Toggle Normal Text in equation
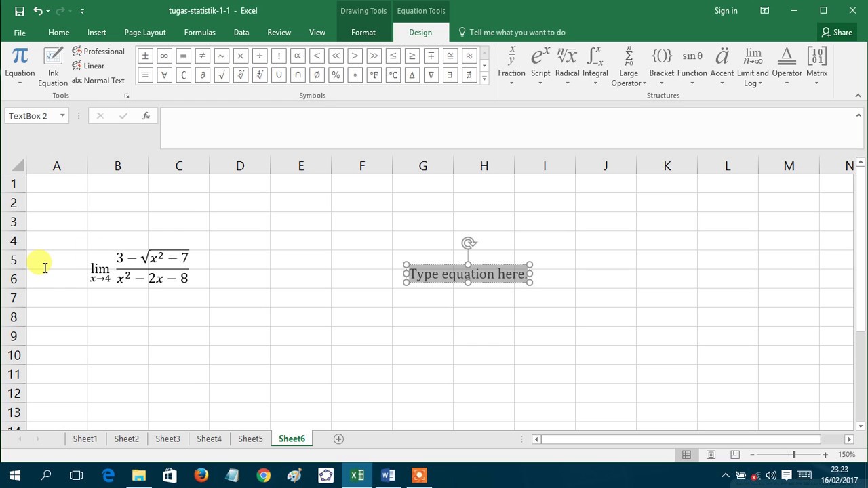The height and width of the screenshot is (488, 868). [x=98, y=80]
